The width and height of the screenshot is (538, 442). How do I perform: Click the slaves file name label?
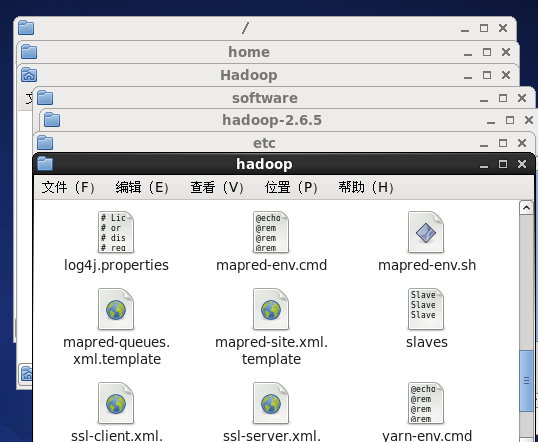tap(427, 342)
